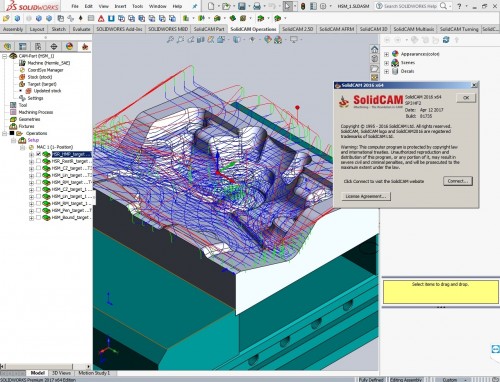Collapse the MAC 1 (1- Position) node
500x382 pixels.
click(23, 147)
